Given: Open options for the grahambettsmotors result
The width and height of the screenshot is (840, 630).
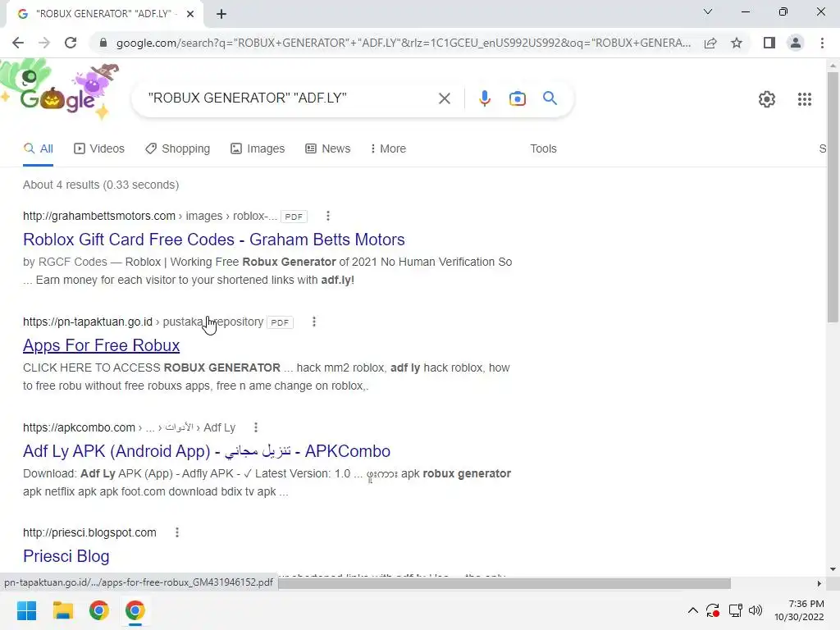Looking at the screenshot, I should 328,216.
